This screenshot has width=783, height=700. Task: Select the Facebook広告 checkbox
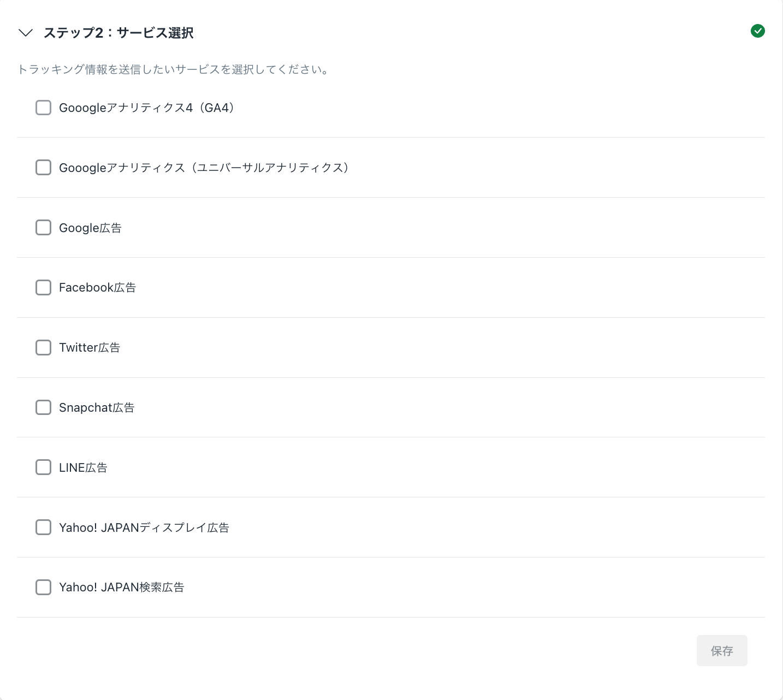pyautogui.click(x=43, y=288)
